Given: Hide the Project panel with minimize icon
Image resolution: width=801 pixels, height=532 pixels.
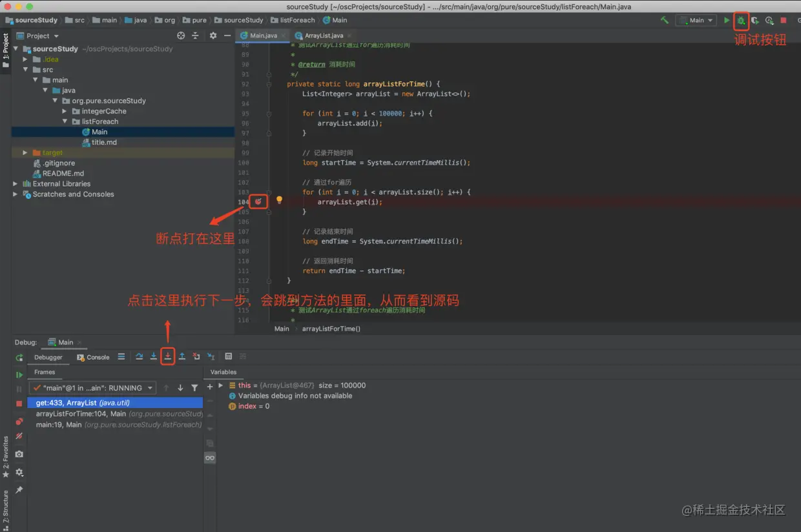Looking at the screenshot, I should click(x=227, y=36).
